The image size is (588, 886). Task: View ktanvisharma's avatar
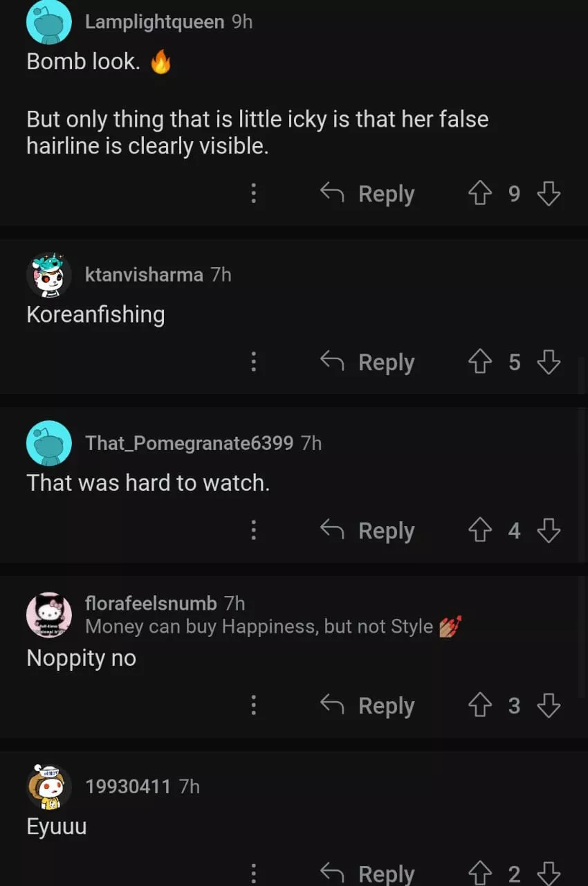(48, 275)
